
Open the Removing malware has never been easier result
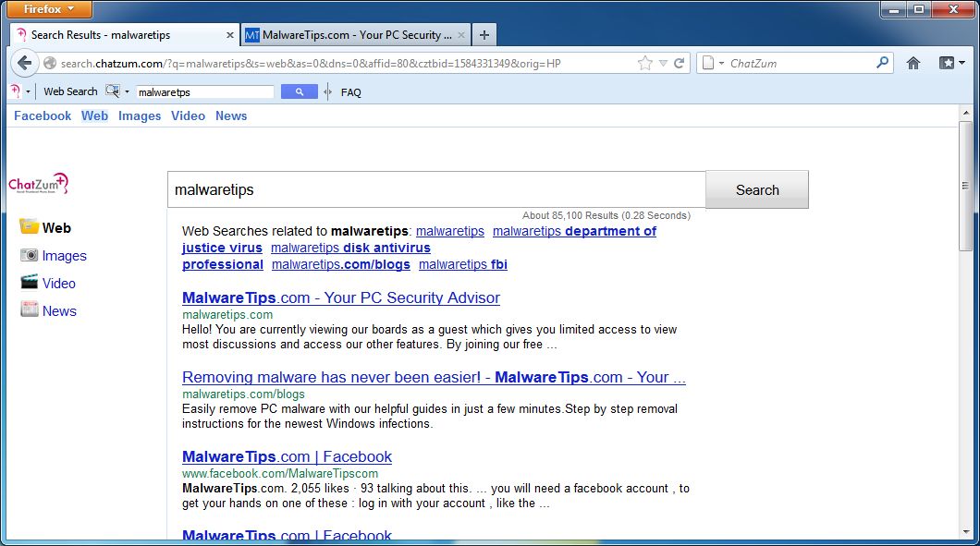[434, 377]
